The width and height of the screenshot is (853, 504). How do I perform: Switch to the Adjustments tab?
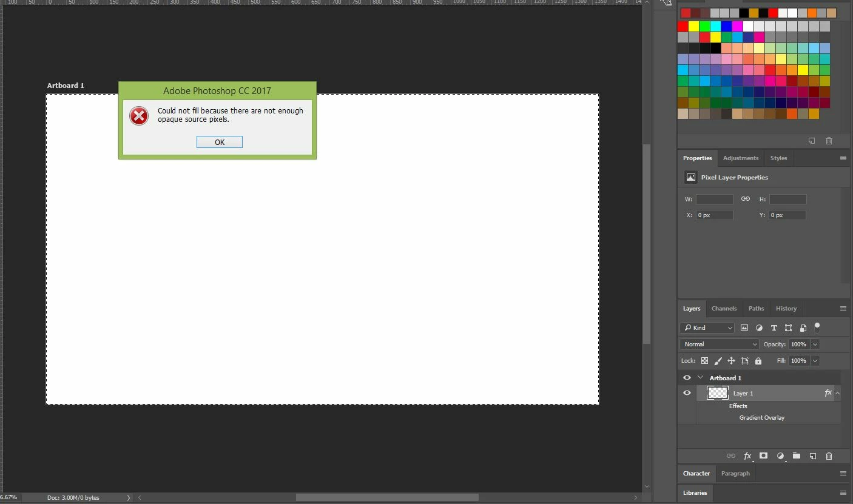740,158
